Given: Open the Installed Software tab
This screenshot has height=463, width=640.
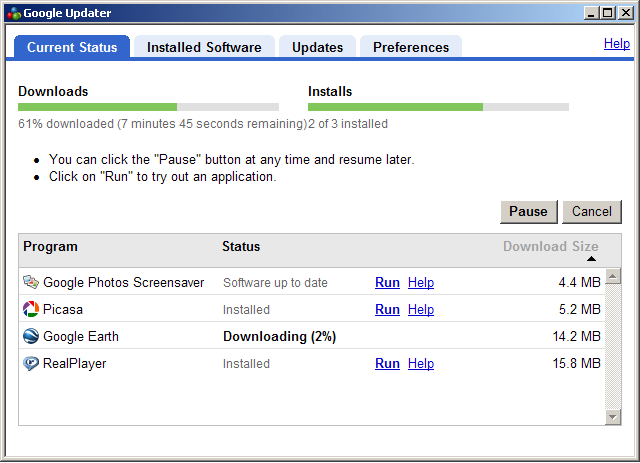Looking at the screenshot, I should point(204,47).
